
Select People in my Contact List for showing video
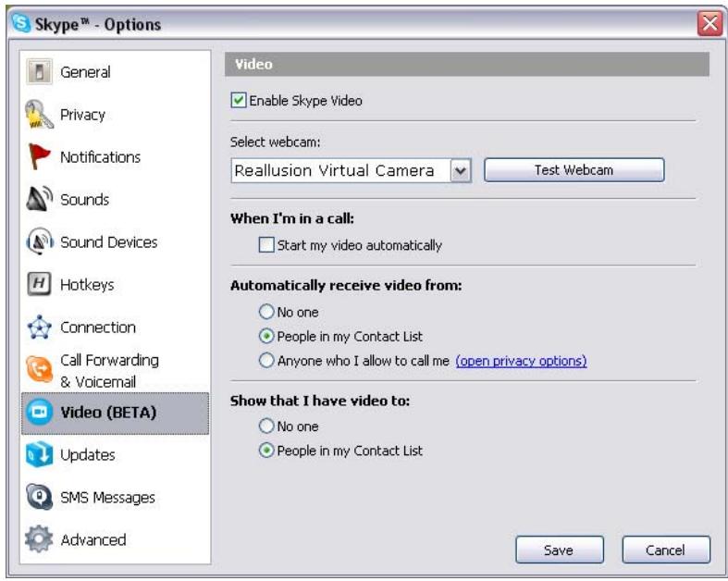tap(266, 451)
